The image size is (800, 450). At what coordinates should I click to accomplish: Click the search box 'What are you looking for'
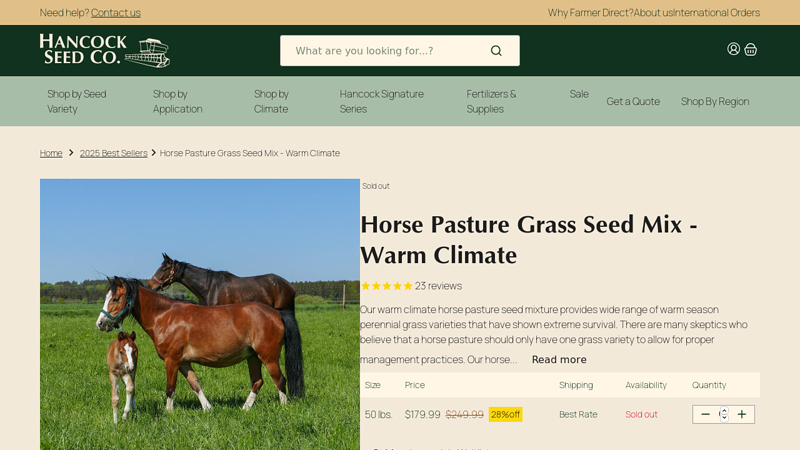tap(399, 51)
